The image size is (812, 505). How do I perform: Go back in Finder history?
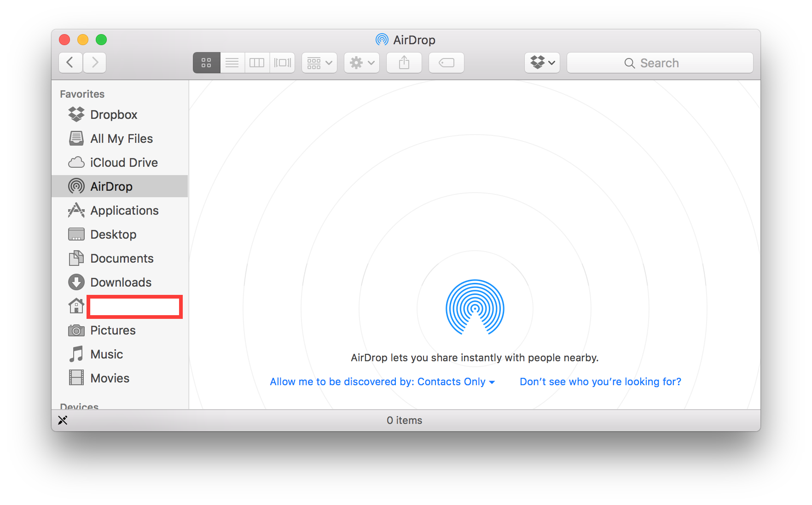(x=70, y=63)
